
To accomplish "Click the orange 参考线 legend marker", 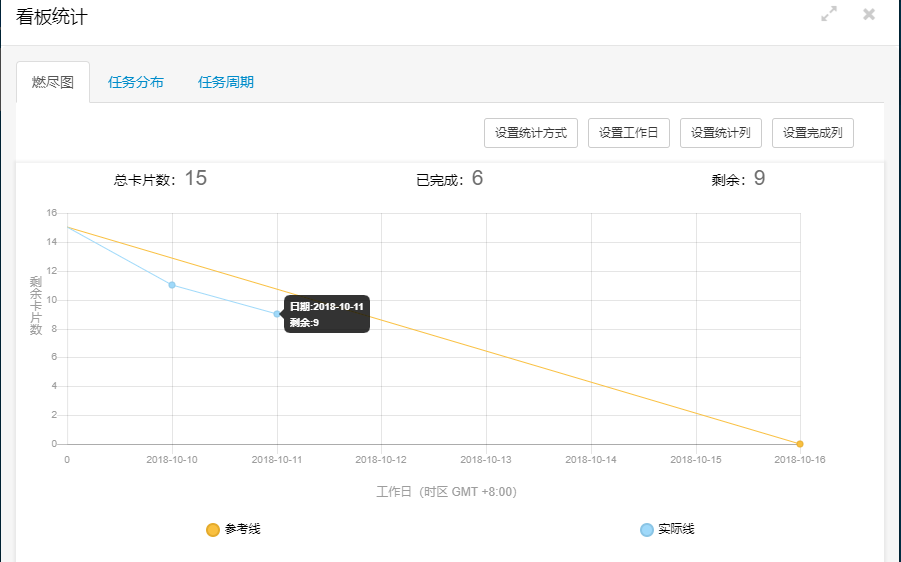I will 213,530.
